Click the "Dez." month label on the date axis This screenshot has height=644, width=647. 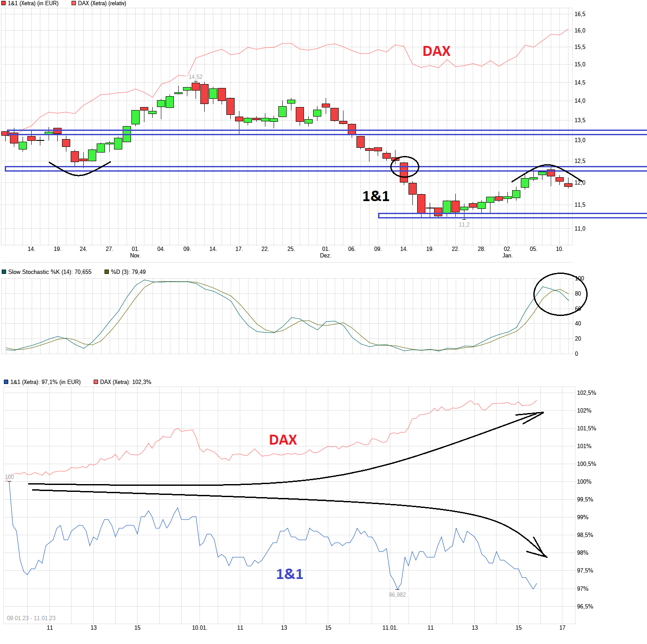(x=326, y=256)
